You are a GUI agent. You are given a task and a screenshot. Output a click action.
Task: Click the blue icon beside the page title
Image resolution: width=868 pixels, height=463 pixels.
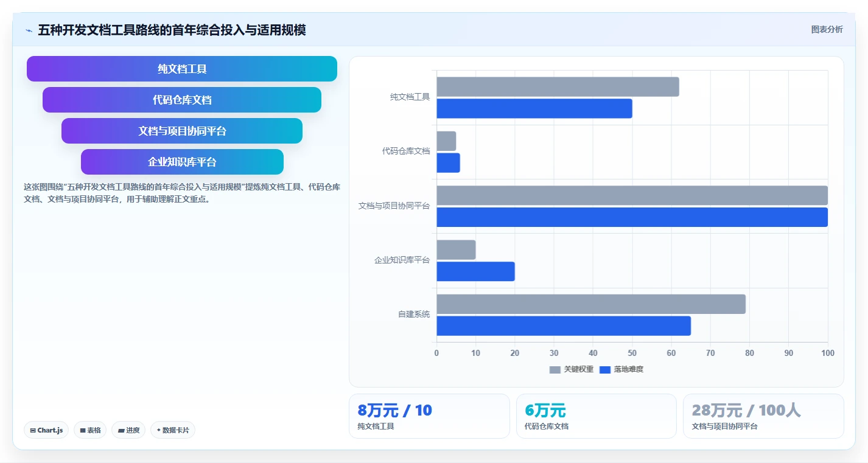point(29,30)
